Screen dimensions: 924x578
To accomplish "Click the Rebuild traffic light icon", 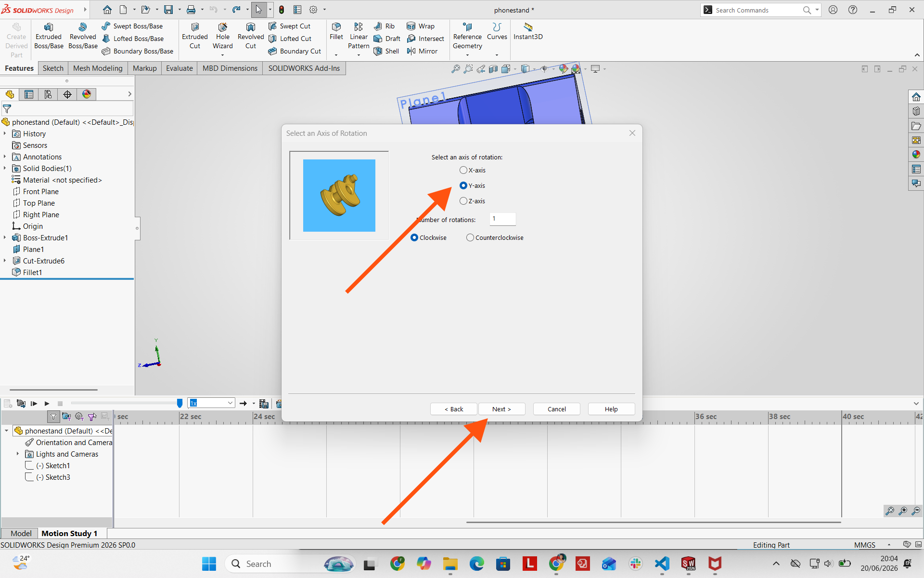I will click(282, 10).
